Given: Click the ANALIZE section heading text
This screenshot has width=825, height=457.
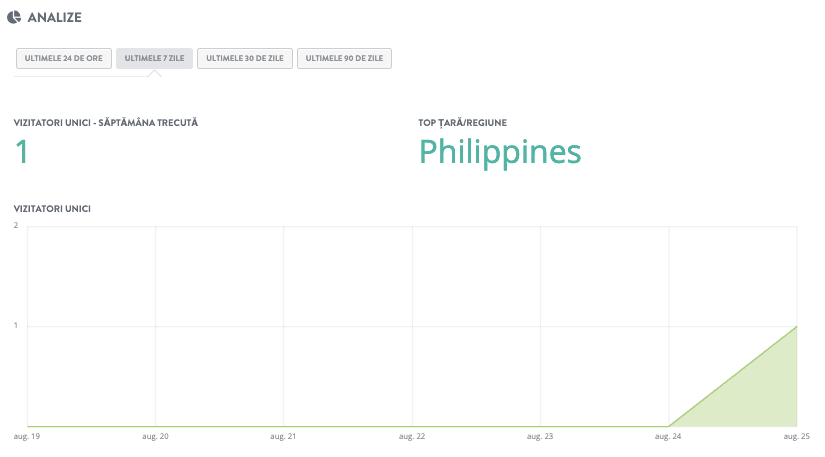Looking at the screenshot, I should coord(55,17).
